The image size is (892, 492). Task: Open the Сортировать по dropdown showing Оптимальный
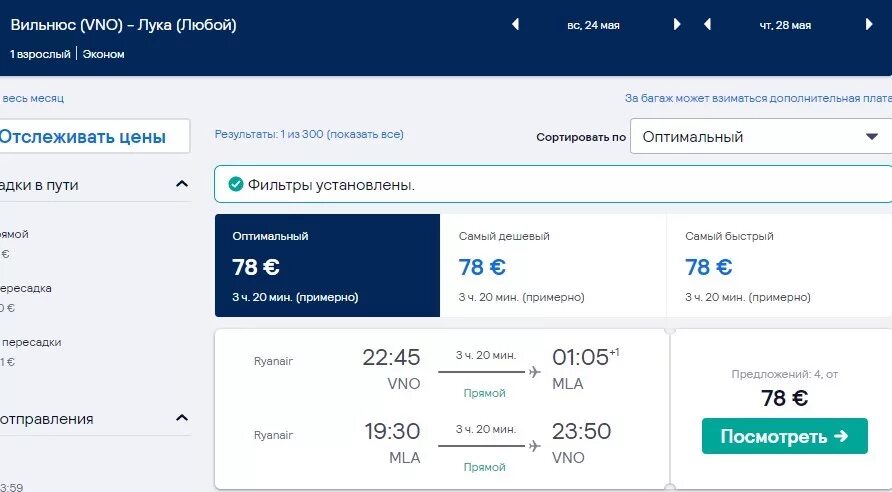click(x=760, y=137)
